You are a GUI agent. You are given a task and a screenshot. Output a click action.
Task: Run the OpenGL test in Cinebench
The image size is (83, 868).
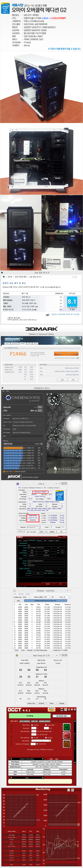(x=40, y=407)
